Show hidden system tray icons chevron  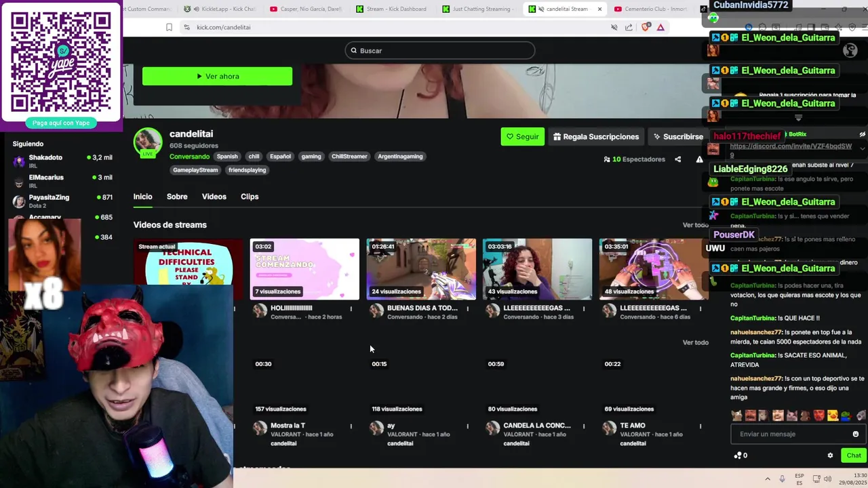pyautogui.click(x=768, y=479)
